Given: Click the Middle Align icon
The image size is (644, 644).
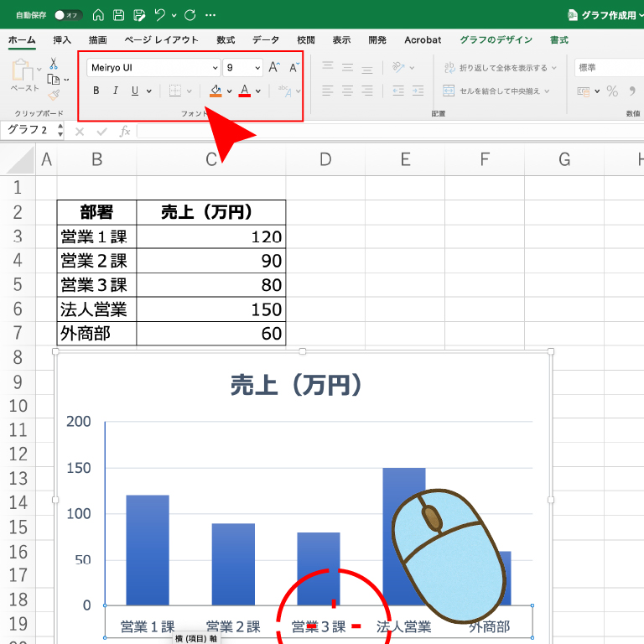Looking at the screenshot, I should pyautogui.click(x=347, y=67).
